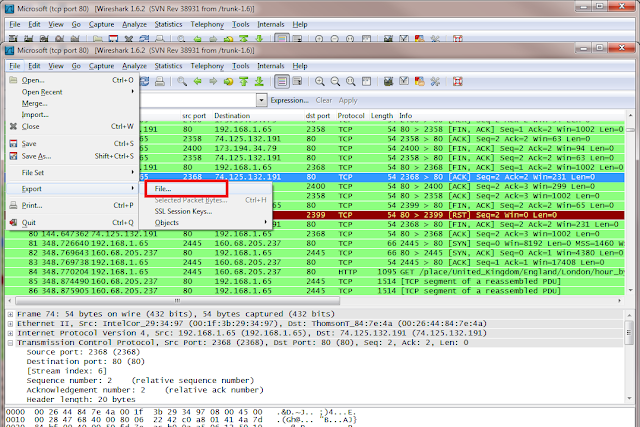Toggle the Colorize packet list button

click(282, 81)
